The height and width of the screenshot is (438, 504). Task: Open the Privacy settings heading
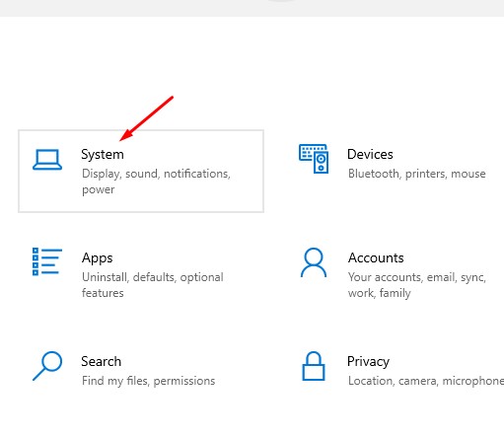368,362
